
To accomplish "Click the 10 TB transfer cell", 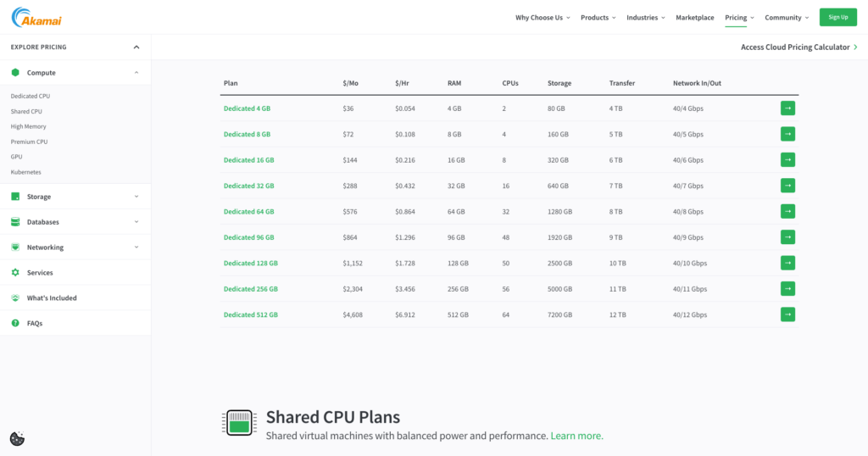I will (x=618, y=263).
